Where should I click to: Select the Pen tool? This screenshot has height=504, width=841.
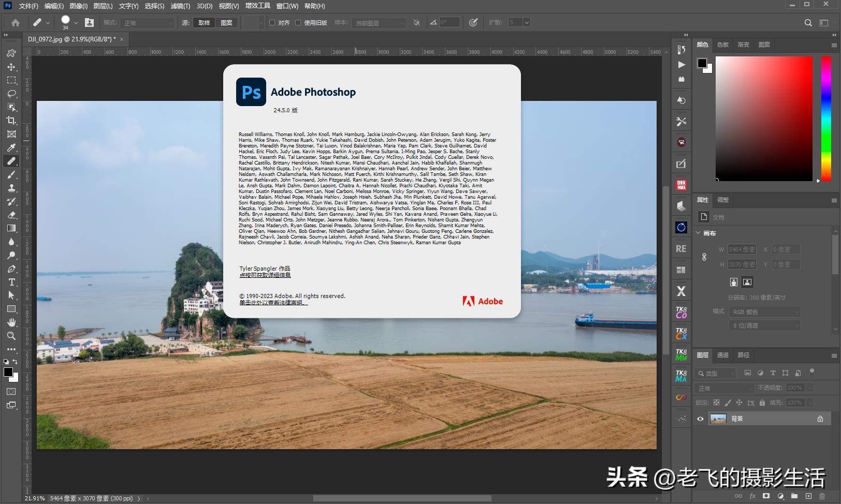[11, 269]
